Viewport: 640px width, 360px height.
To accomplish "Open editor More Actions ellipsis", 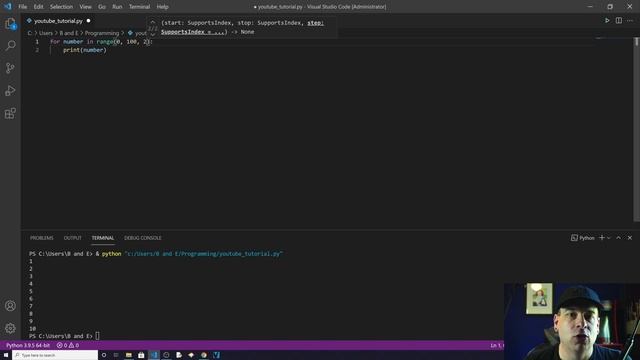I will (630, 20).
